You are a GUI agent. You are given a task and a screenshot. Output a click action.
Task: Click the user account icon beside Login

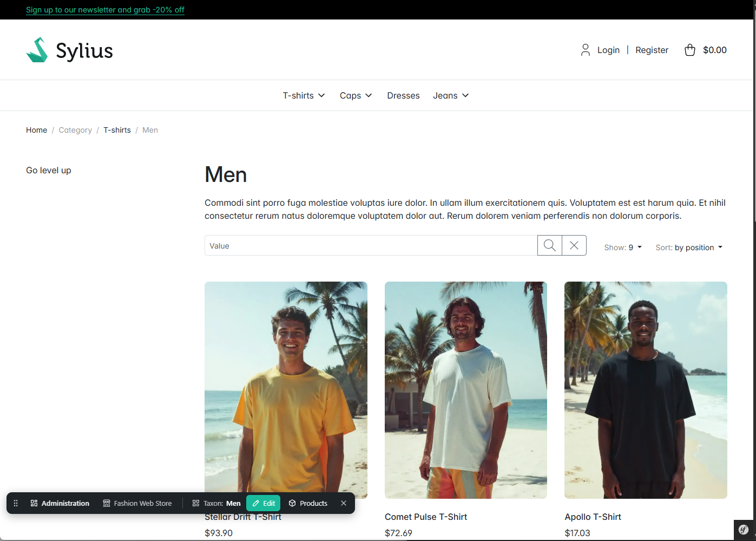(x=585, y=50)
